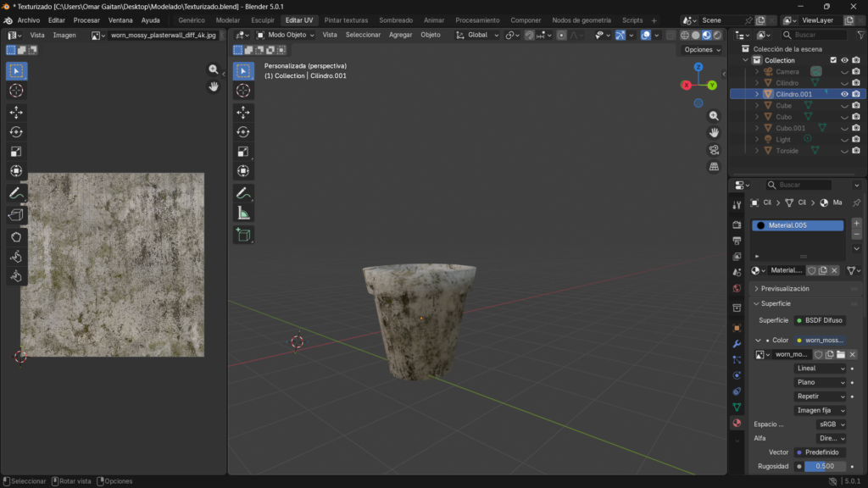Open the Modo Objeto mode dropdown
This screenshot has width=868, height=488.
[x=286, y=35]
